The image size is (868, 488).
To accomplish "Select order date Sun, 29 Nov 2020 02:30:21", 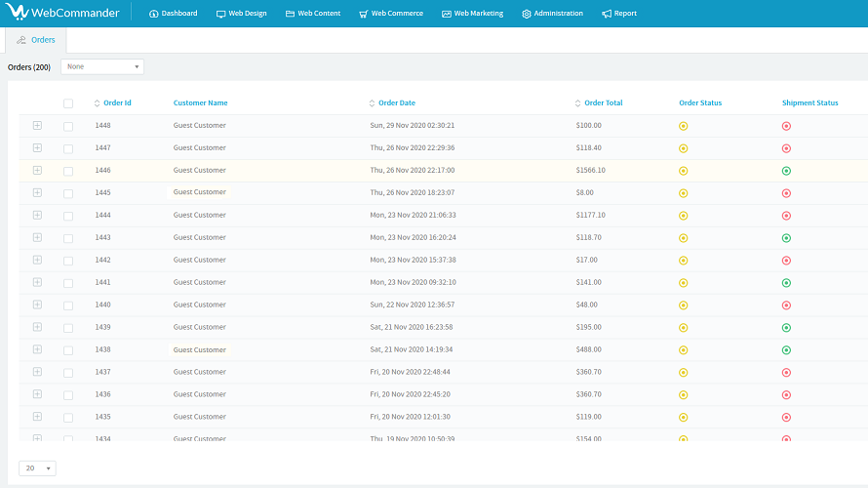I will [x=412, y=125].
